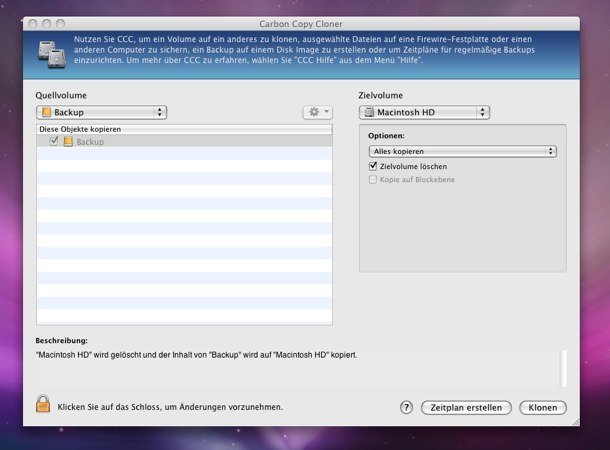Select the Backup row label text
Screen dimensions: 610x450
point(90,142)
